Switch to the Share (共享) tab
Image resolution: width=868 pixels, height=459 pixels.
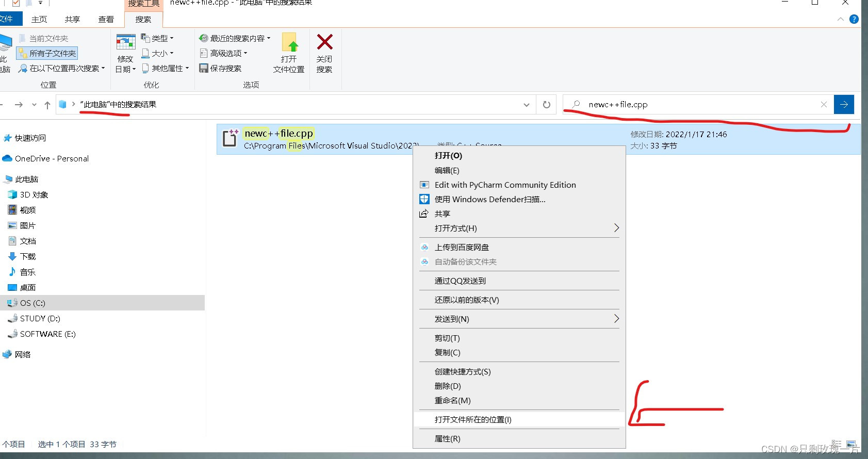pyautogui.click(x=72, y=19)
